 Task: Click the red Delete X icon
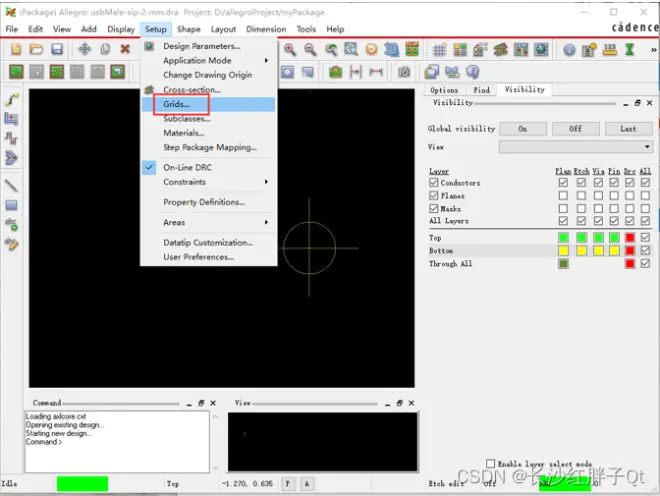125,49
